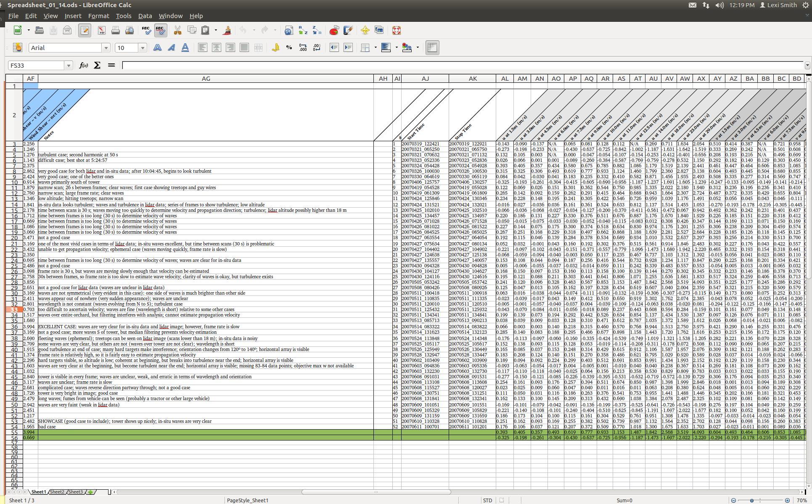Toggle Italic formatting
This screenshot has height=504, width=812.
(171, 47)
